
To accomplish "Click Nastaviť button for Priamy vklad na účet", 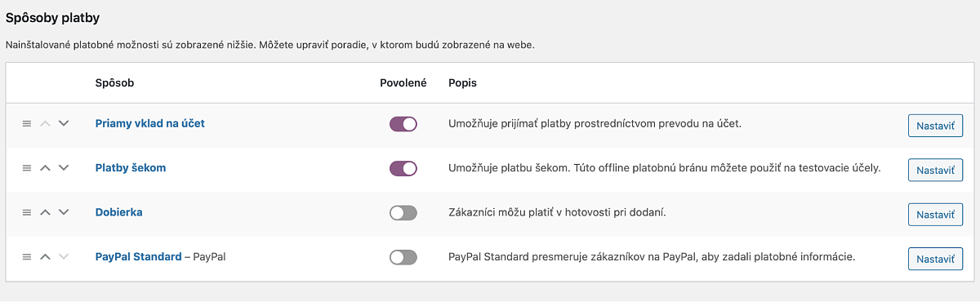I will (x=935, y=126).
